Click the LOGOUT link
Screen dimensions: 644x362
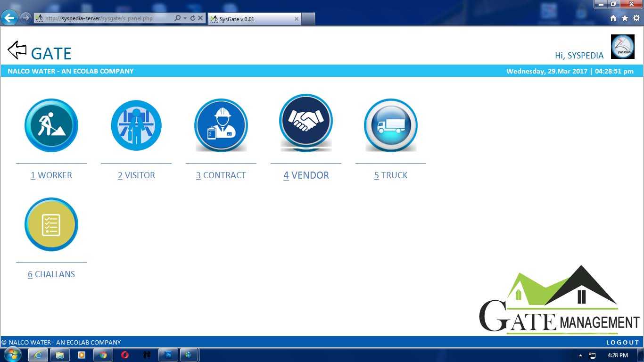point(622,342)
